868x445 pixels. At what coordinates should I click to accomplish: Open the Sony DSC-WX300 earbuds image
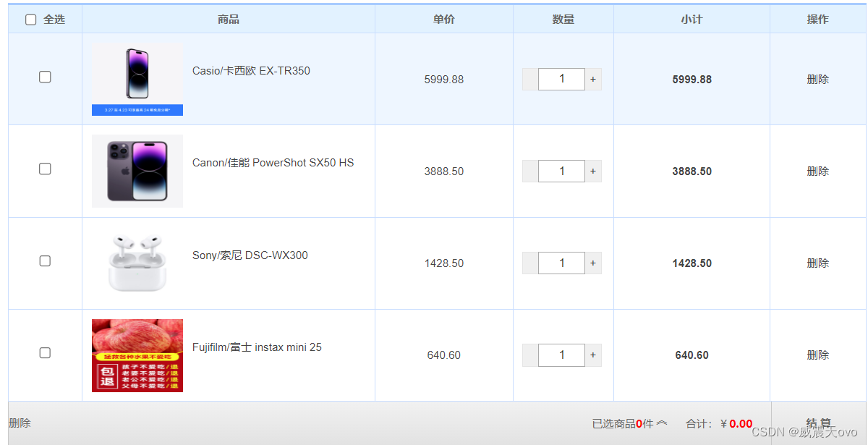[x=137, y=263]
